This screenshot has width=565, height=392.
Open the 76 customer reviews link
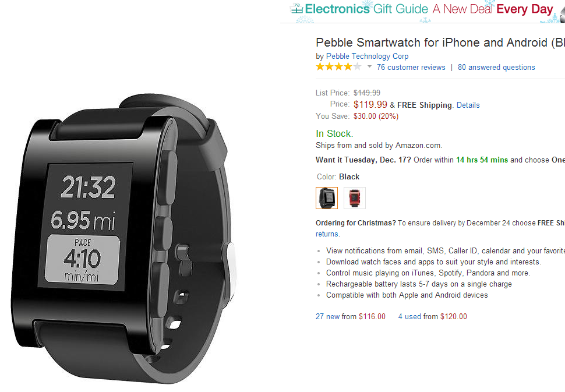click(411, 68)
